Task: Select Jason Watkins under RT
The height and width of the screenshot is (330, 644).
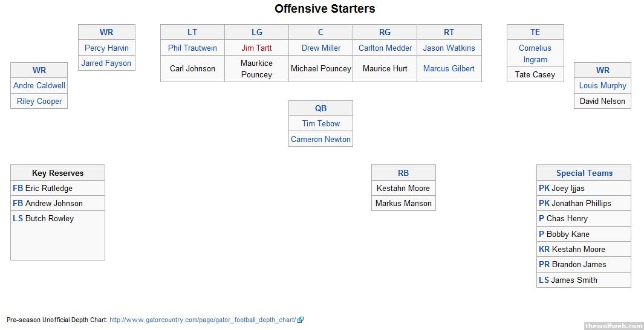Action: pyautogui.click(x=449, y=48)
